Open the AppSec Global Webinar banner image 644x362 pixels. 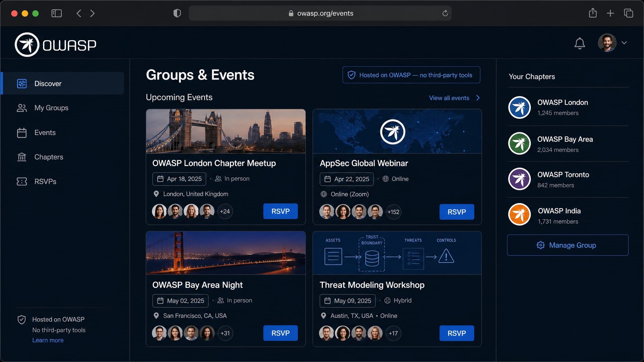point(397,131)
